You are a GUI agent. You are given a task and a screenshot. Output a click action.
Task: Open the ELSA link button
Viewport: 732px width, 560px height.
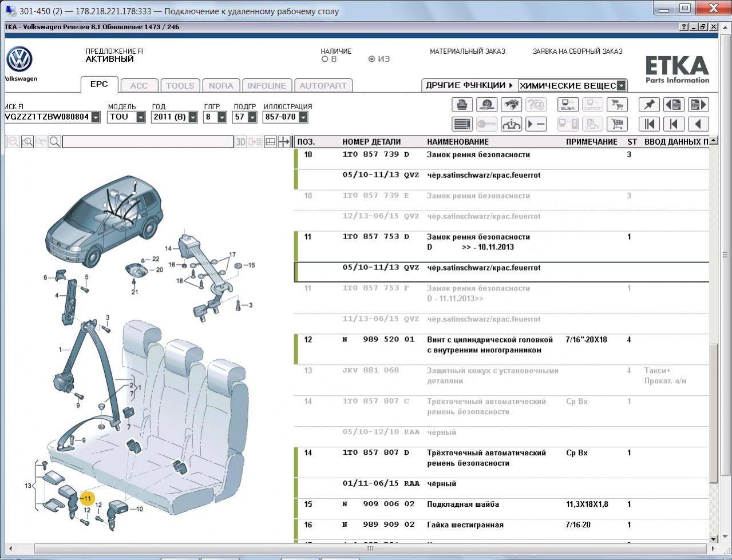pos(568,105)
